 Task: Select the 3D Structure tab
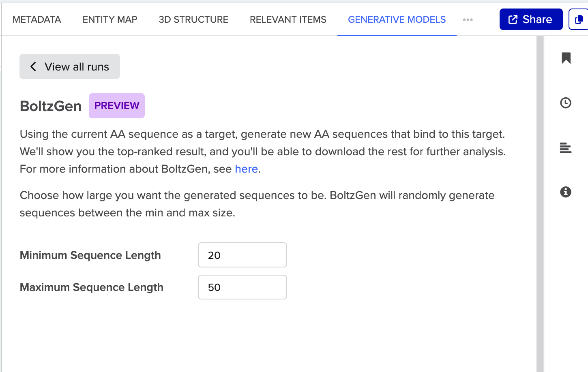click(x=193, y=19)
